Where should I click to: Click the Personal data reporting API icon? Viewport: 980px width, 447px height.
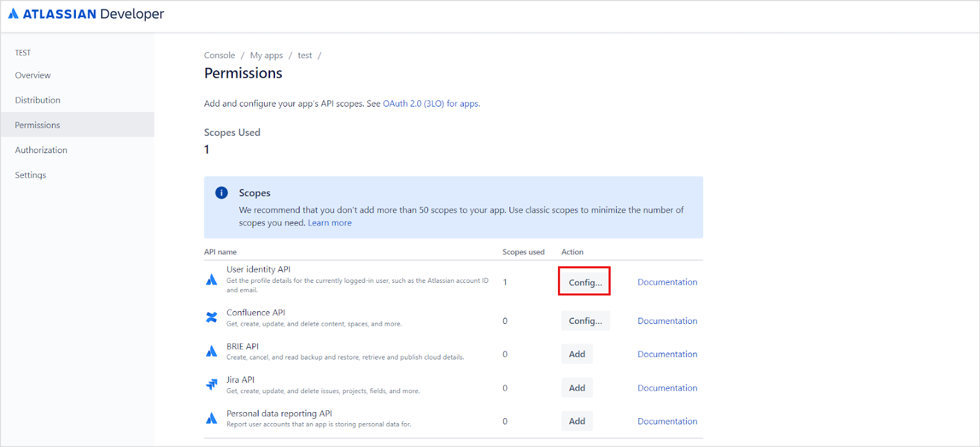211,419
